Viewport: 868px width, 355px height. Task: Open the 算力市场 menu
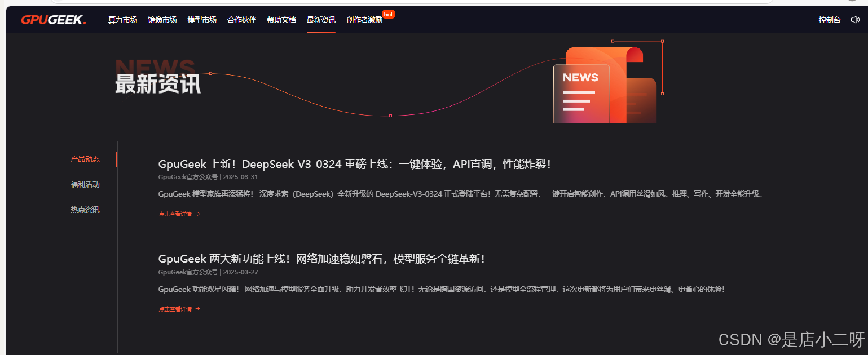click(122, 20)
